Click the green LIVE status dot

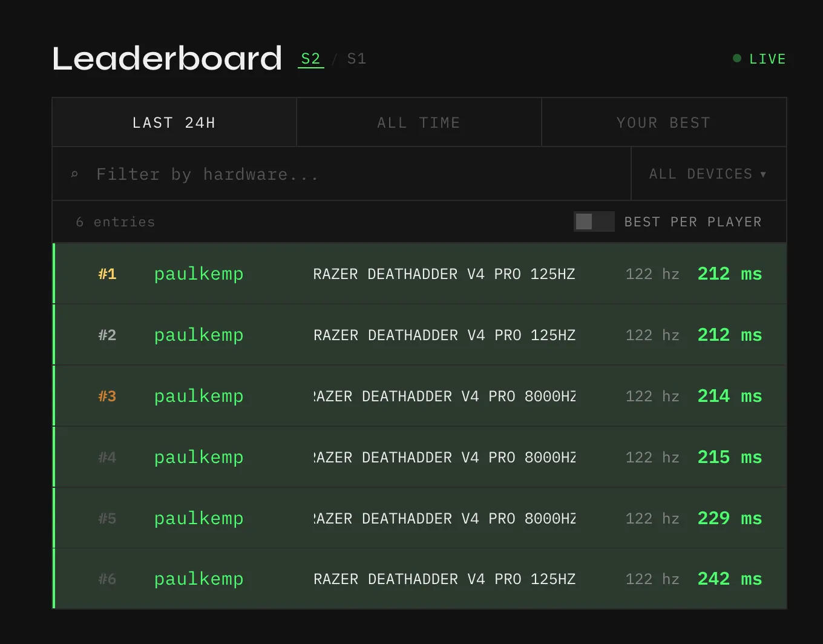(736, 58)
